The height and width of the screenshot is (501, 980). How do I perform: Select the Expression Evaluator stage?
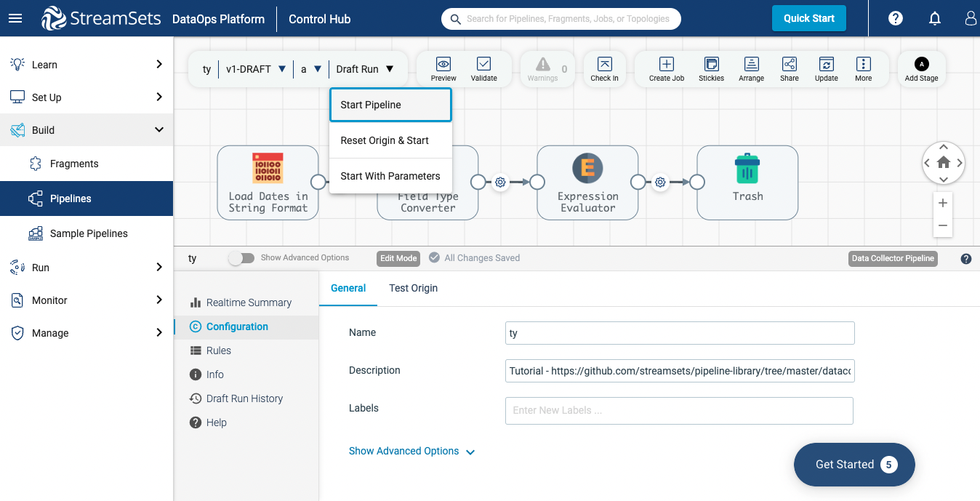point(587,183)
